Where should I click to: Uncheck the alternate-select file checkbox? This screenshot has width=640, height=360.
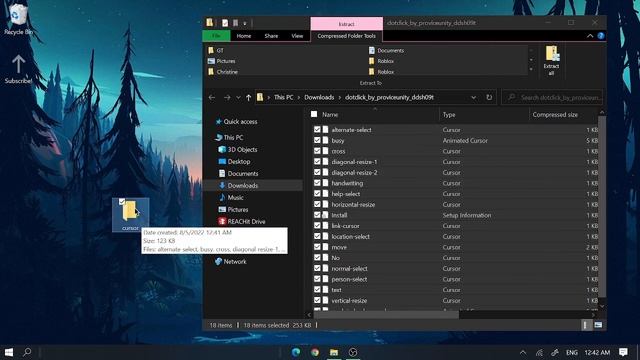(317, 129)
